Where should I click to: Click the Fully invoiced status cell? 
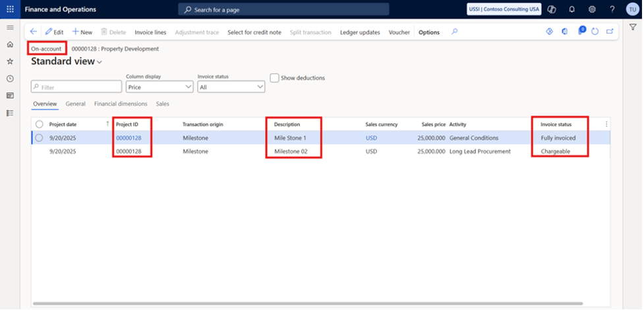click(558, 138)
